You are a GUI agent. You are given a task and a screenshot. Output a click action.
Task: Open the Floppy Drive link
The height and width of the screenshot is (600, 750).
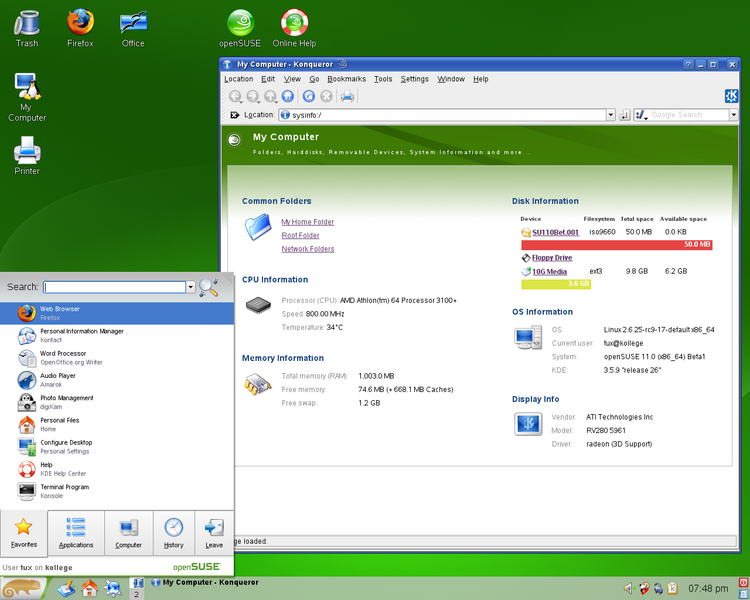coord(552,257)
